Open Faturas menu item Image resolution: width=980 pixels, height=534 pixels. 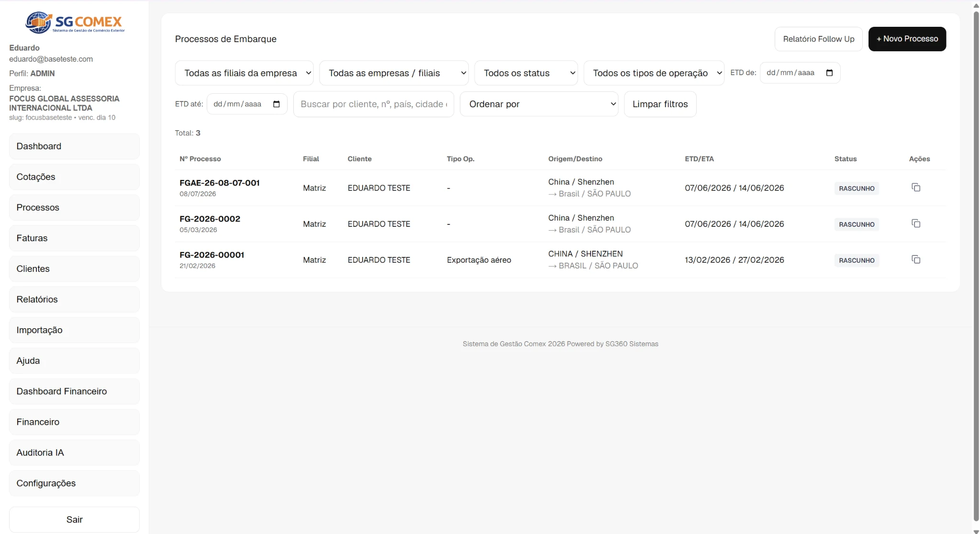coord(74,238)
